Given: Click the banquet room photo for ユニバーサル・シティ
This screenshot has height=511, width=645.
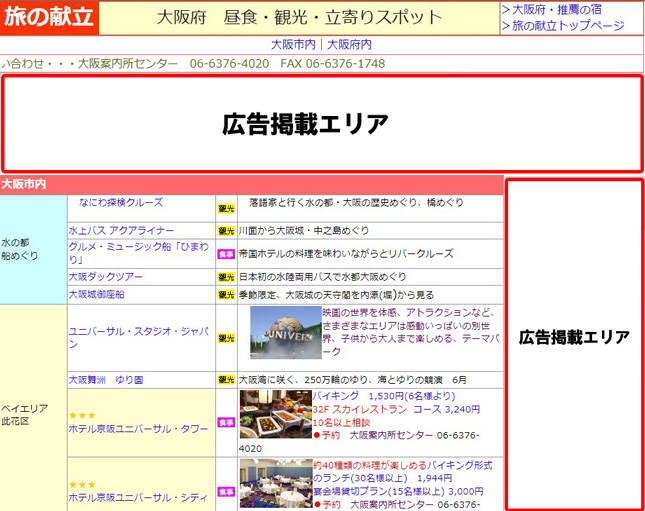Looking at the screenshot, I should pyautogui.click(x=276, y=483).
